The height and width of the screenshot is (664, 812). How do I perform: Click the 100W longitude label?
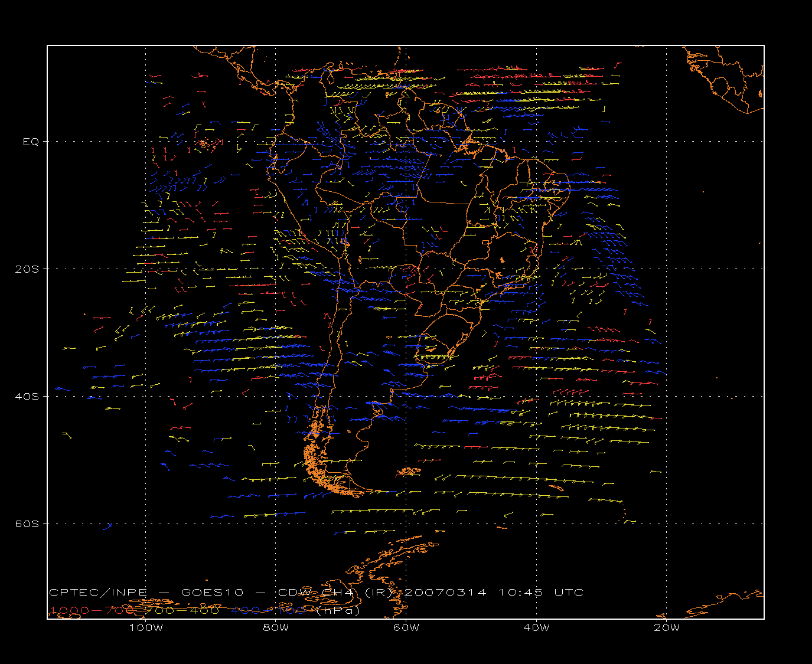146,627
